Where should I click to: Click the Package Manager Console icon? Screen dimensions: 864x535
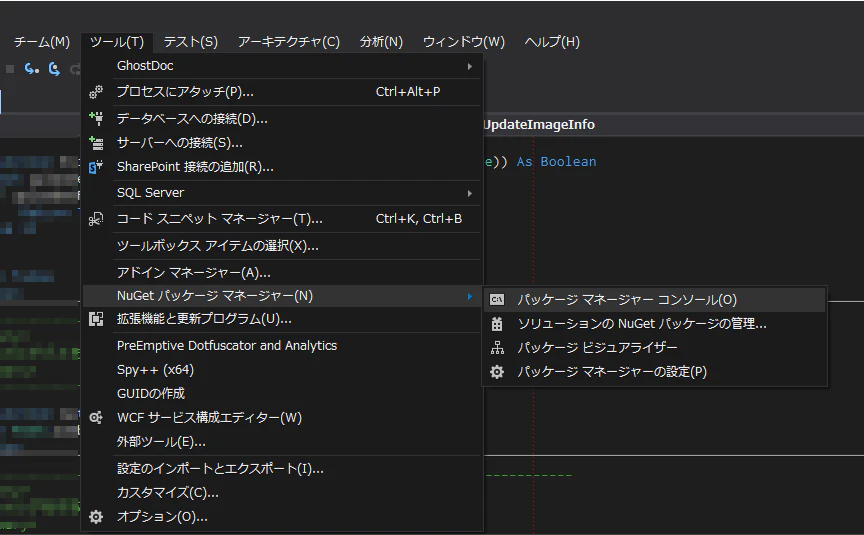point(497,300)
